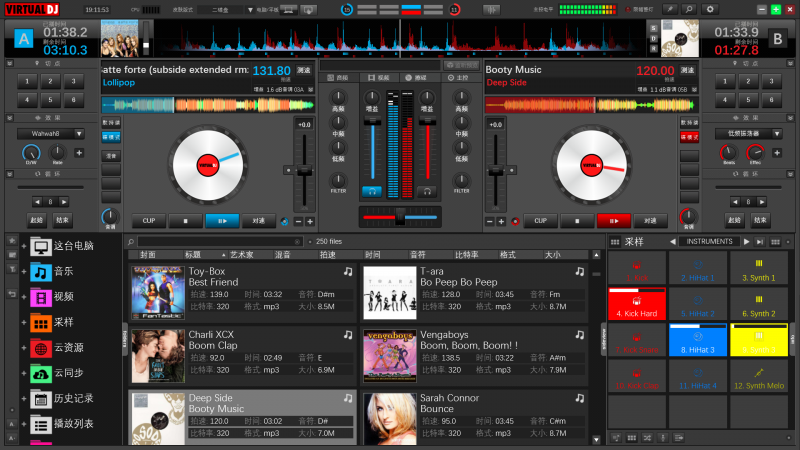Click next sampler bank arrow after INSTRUMENTS

[x=746, y=242]
